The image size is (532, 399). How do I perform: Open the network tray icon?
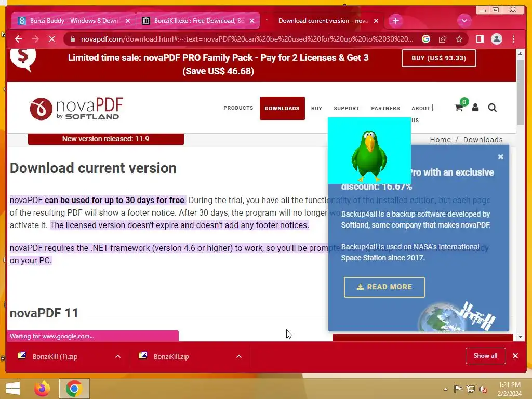[x=471, y=389]
